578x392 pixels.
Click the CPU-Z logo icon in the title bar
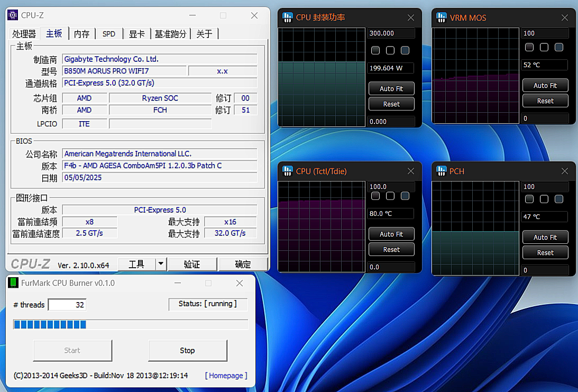14,15
